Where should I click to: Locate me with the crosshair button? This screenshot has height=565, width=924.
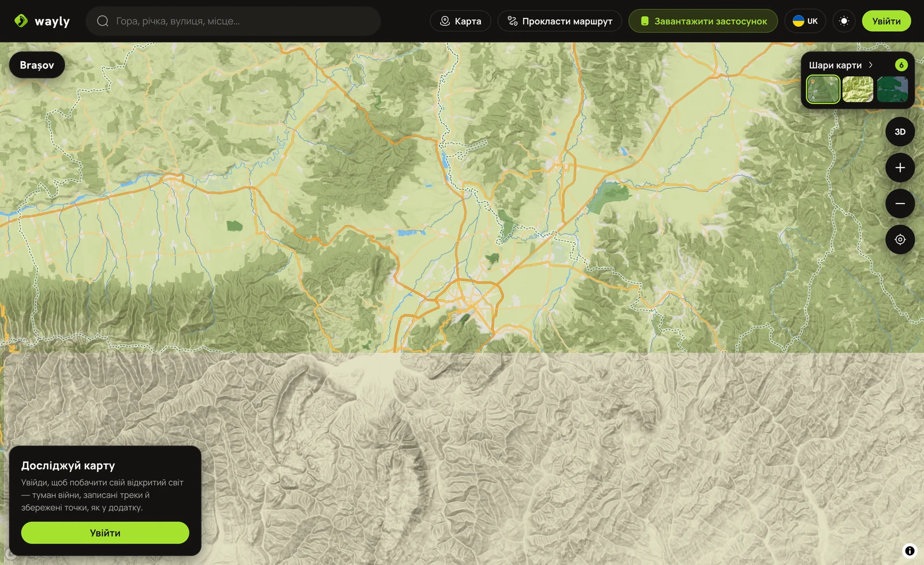pyautogui.click(x=900, y=239)
